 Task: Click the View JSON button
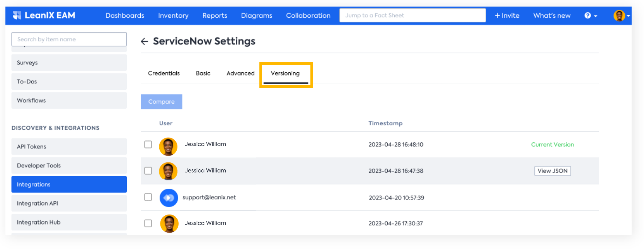[x=552, y=171]
